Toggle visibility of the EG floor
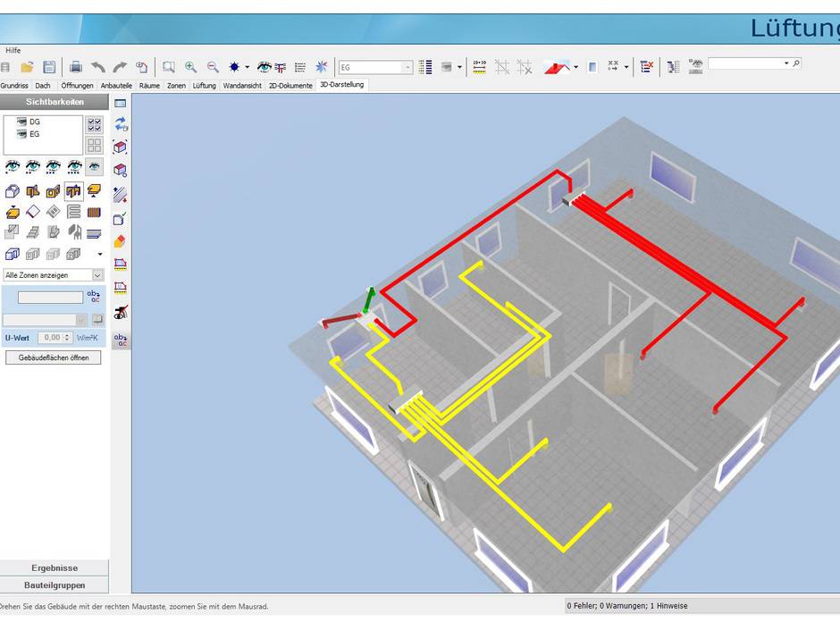Screen dimensions: 840x630 [x=22, y=134]
